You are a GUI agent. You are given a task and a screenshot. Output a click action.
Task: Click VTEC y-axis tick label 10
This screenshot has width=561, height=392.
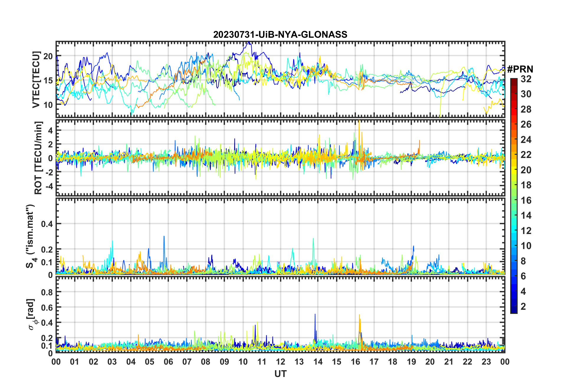tap(48, 105)
